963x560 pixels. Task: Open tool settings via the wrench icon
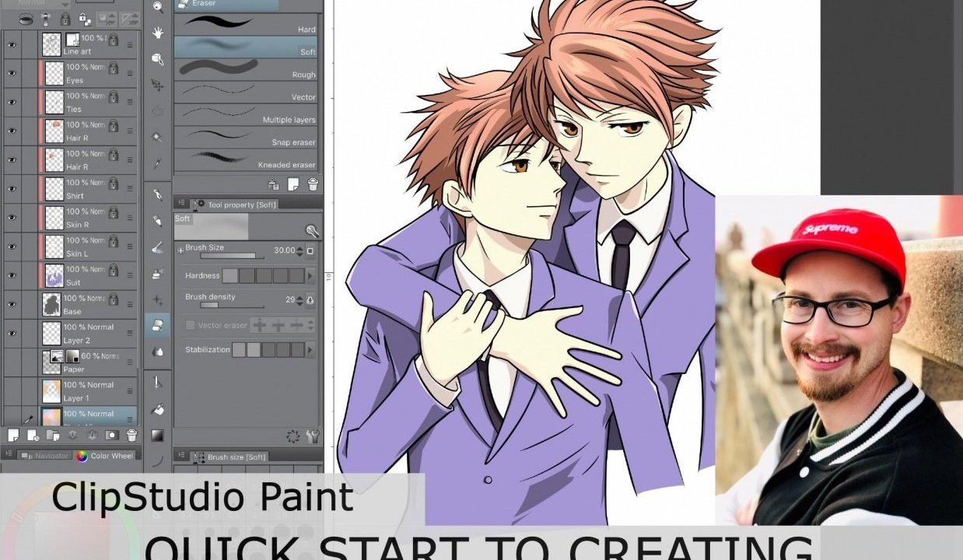(313, 231)
